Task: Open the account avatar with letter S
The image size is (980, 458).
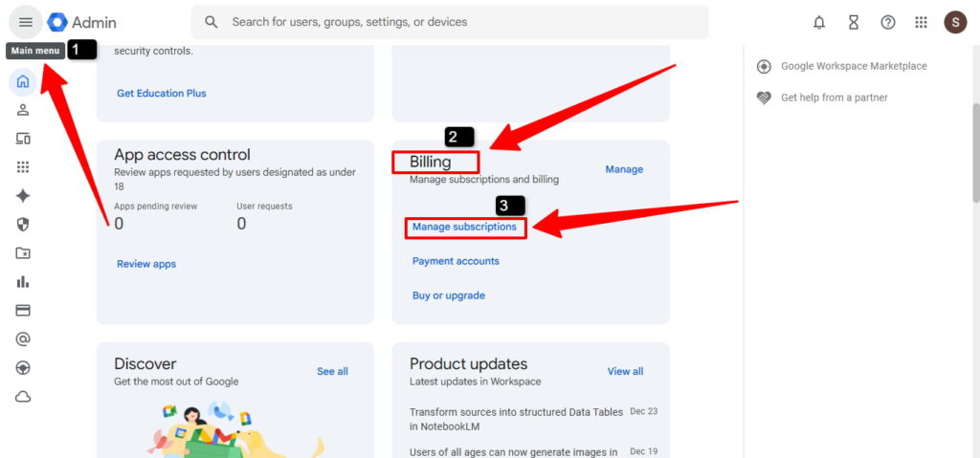Action: coord(955,22)
